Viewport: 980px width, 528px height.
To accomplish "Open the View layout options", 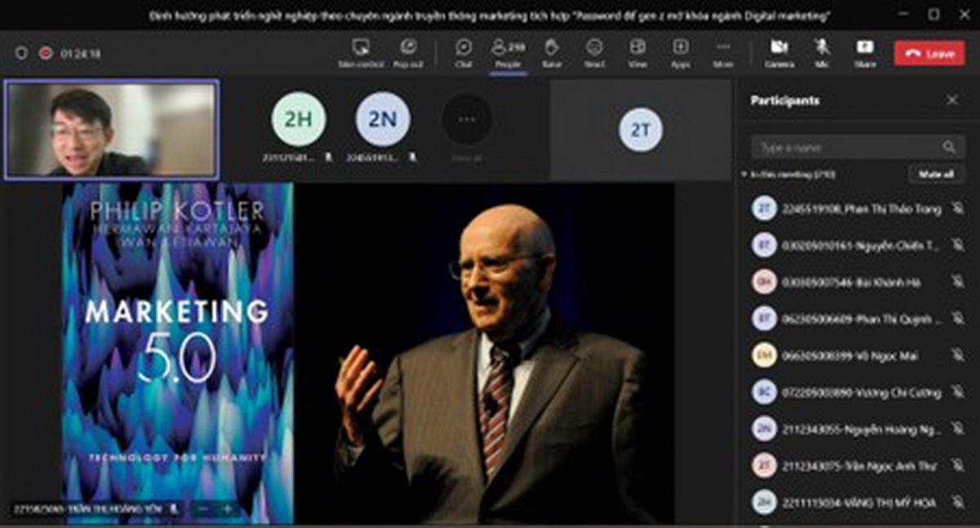I will [637, 52].
